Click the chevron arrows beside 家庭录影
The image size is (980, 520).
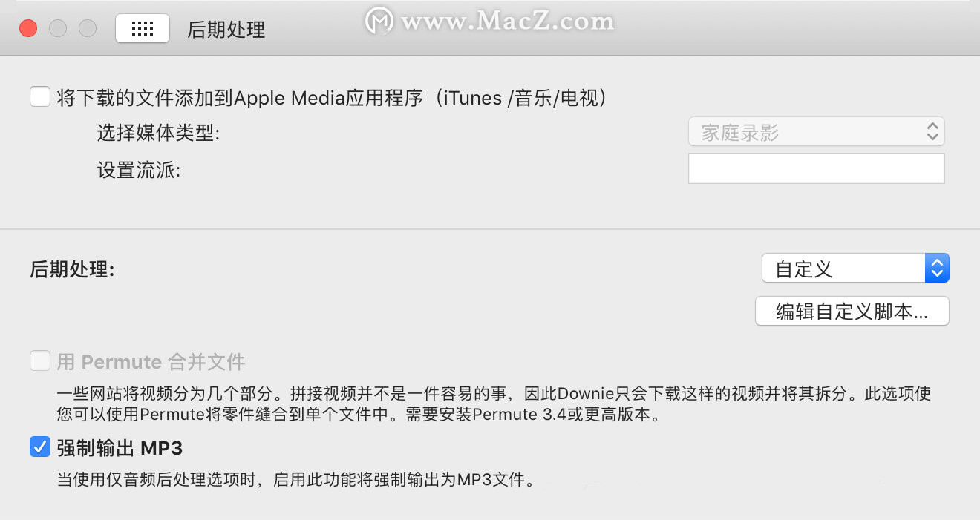click(933, 133)
